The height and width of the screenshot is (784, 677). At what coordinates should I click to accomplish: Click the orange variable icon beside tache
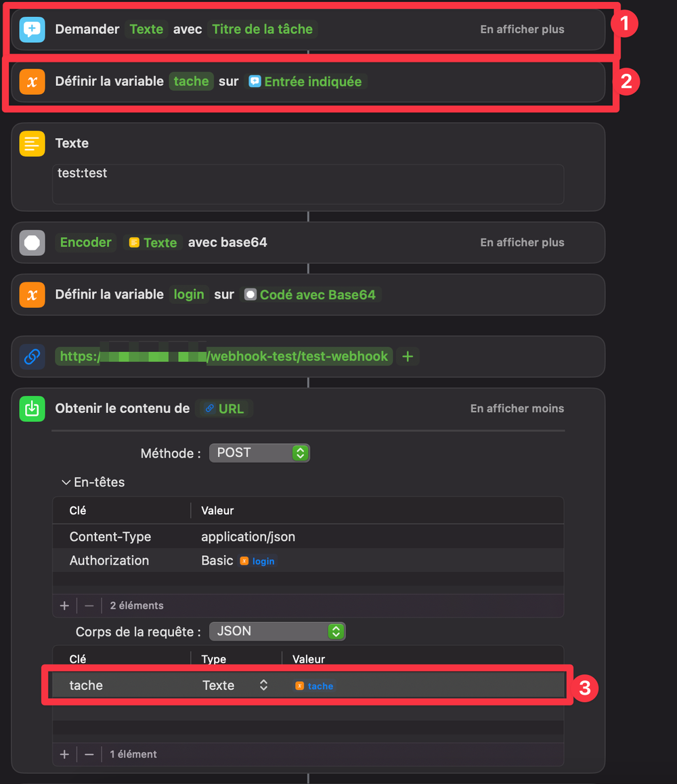click(x=32, y=82)
